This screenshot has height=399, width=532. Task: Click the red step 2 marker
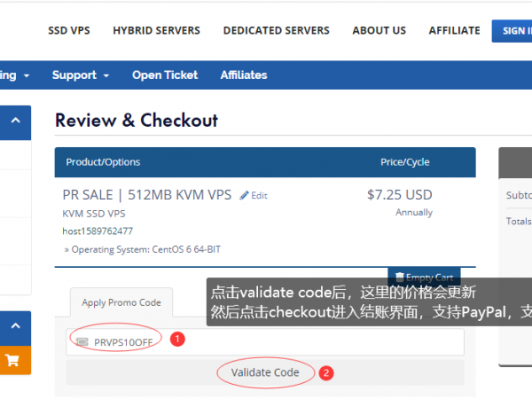click(x=326, y=373)
